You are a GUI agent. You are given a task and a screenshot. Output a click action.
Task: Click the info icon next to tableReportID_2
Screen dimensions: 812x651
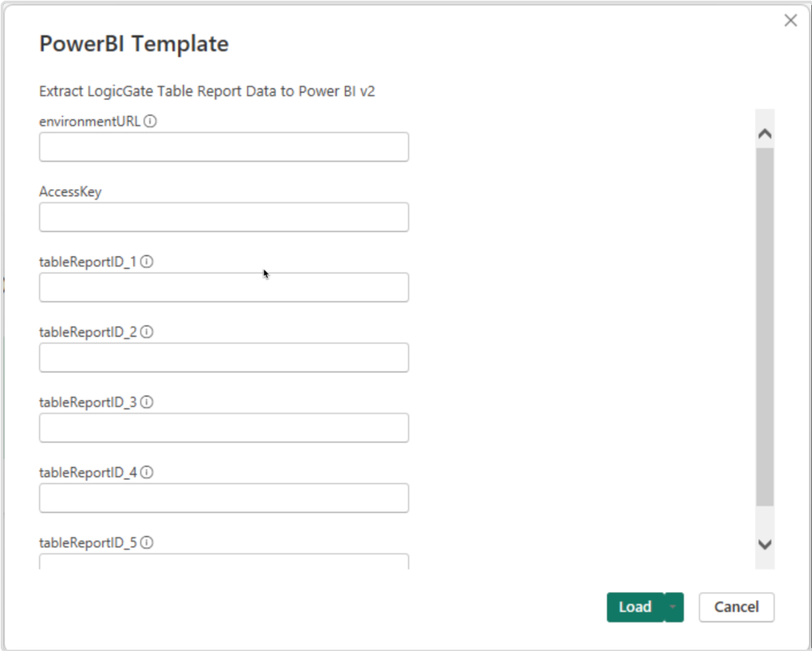(147, 332)
